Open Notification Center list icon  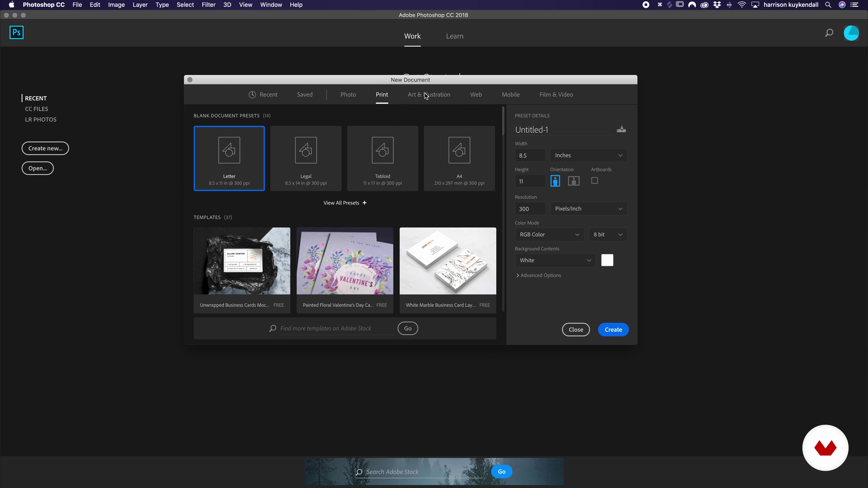point(854,5)
